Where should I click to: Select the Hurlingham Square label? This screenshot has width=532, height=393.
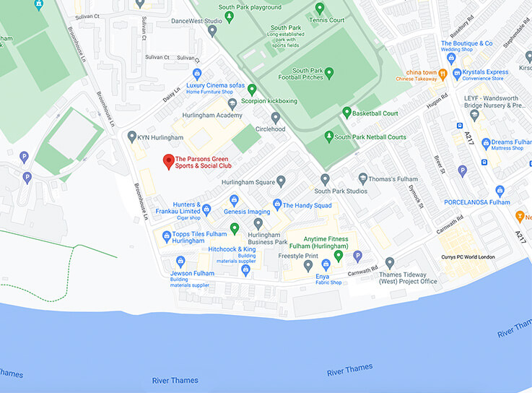[248, 182]
